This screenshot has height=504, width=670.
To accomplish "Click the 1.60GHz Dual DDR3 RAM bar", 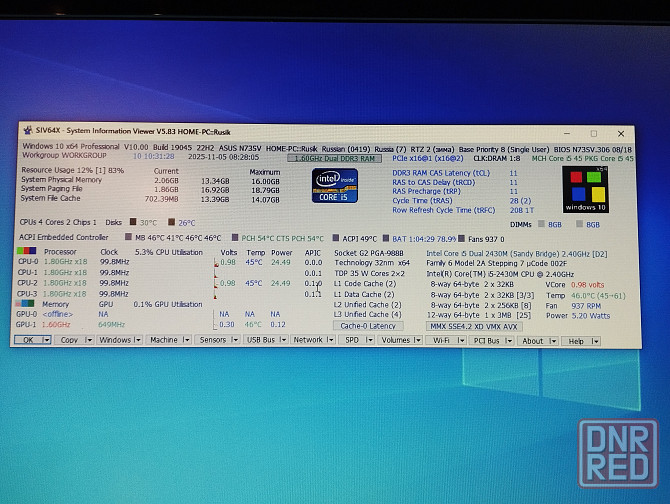I will click(x=333, y=158).
